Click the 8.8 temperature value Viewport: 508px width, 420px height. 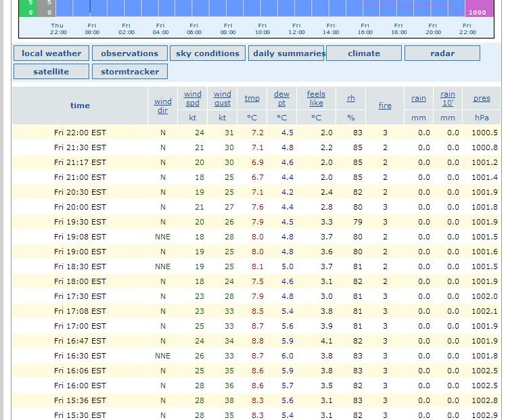click(x=258, y=341)
